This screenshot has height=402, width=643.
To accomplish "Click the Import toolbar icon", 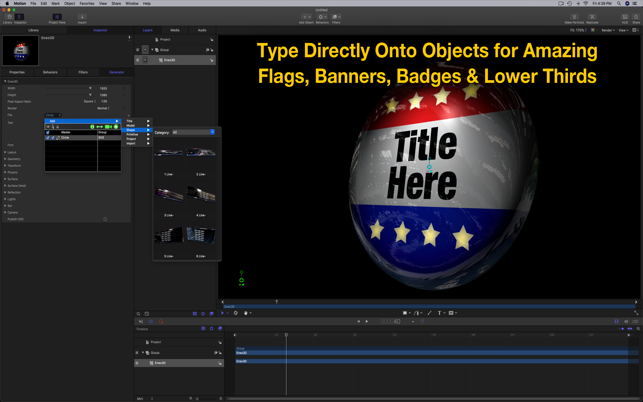I will pos(82,17).
